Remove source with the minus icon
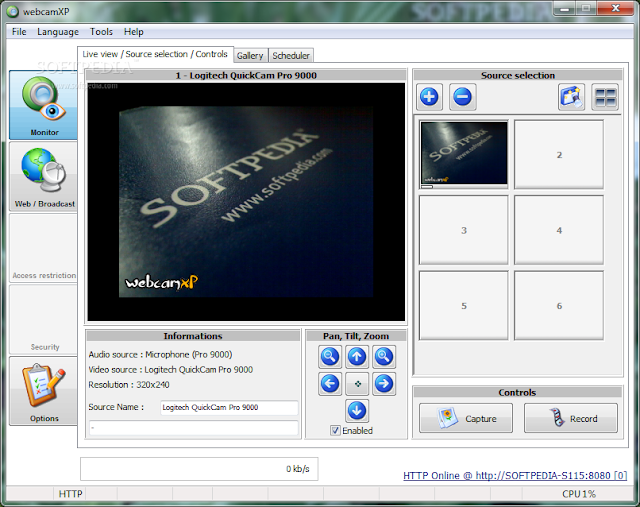The height and width of the screenshot is (507, 640). click(x=462, y=97)
